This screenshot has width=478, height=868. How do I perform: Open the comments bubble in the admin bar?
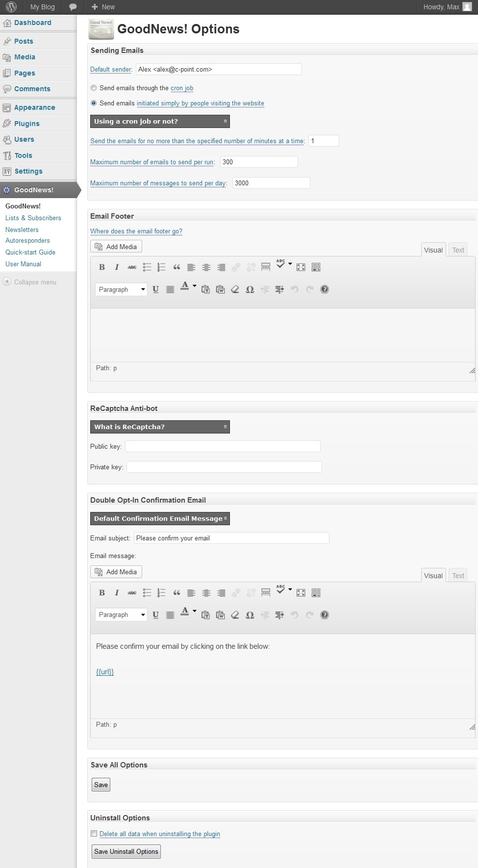[x=73, y=7]
